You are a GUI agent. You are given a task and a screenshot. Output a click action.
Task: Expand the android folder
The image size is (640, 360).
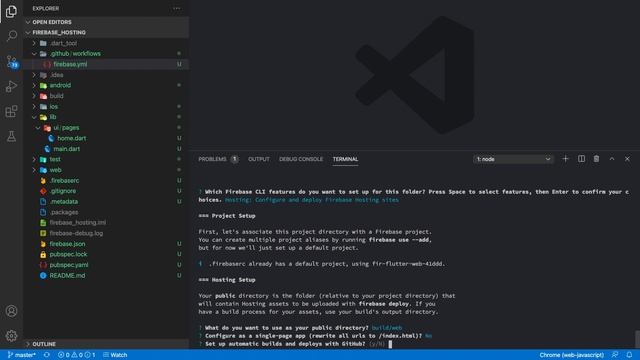click(x=106, y=85)
